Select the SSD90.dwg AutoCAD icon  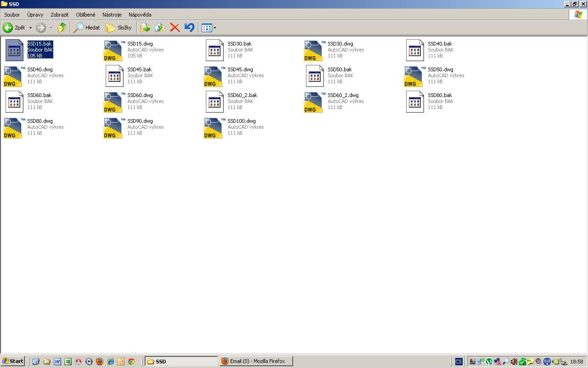[114, 127]
